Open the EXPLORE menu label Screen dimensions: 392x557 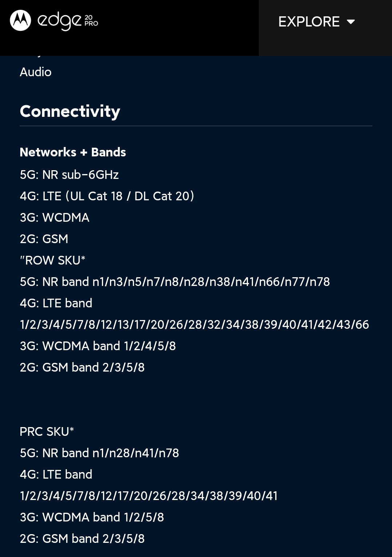309,22
